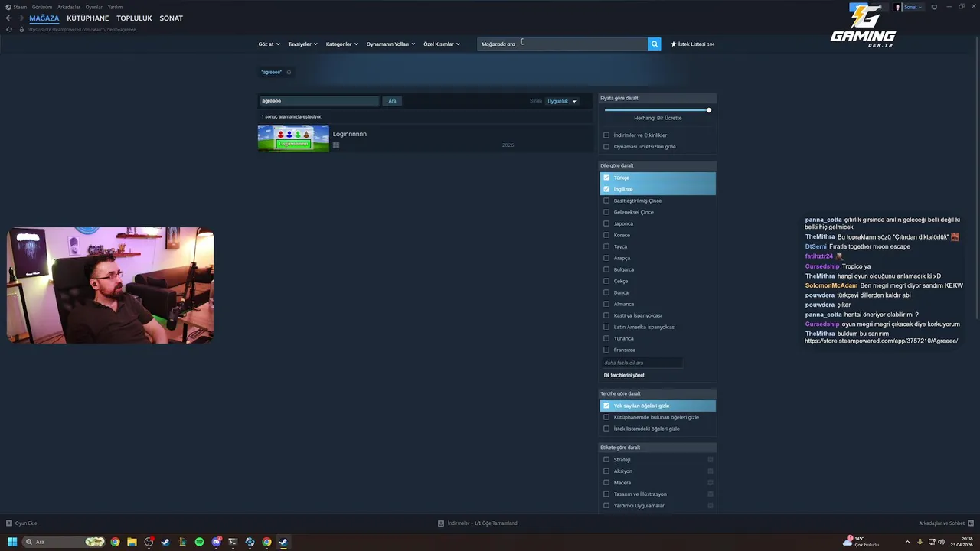980x551 pixels.
Task: Go back with the Steam back arrow
Action: tap(8, 18)
